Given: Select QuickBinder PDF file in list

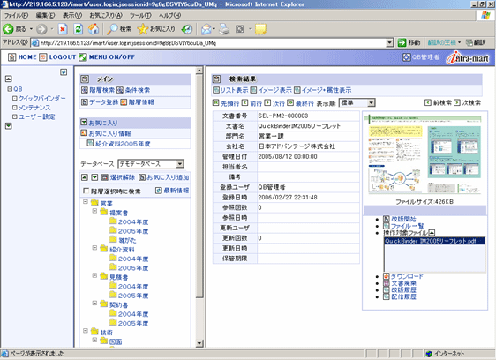Looking at the screenshot, I should click(x=434, y=241).
